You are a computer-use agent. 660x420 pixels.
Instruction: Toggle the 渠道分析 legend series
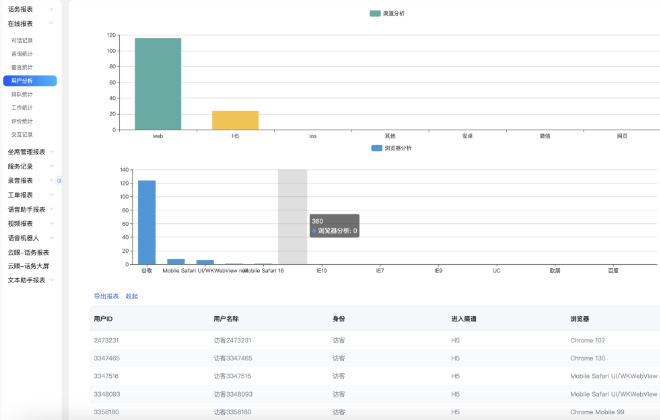pos(386,13)
